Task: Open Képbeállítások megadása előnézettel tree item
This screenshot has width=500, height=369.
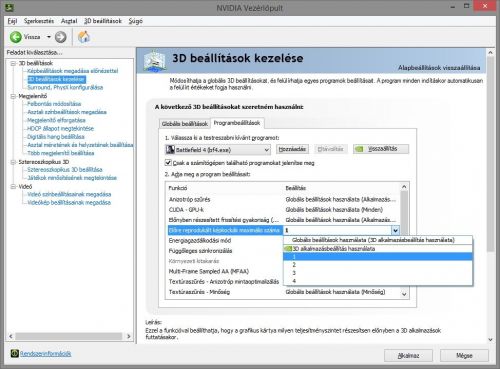Action: 73,71
